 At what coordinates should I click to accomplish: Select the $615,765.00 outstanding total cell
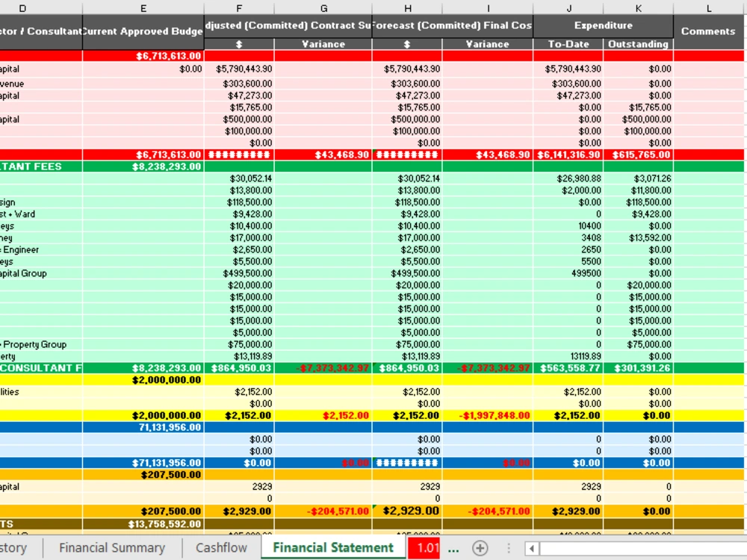(639, 155)
